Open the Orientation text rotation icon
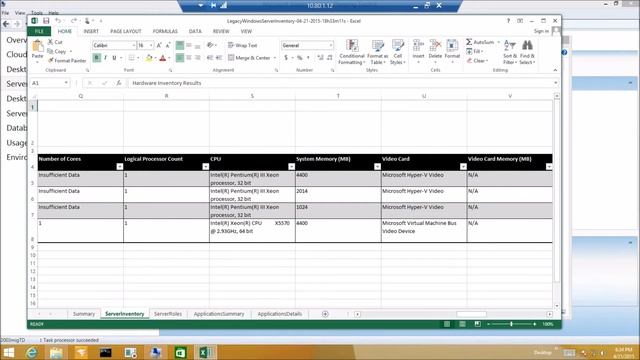The image size is (640, 360). pos(210,45)
